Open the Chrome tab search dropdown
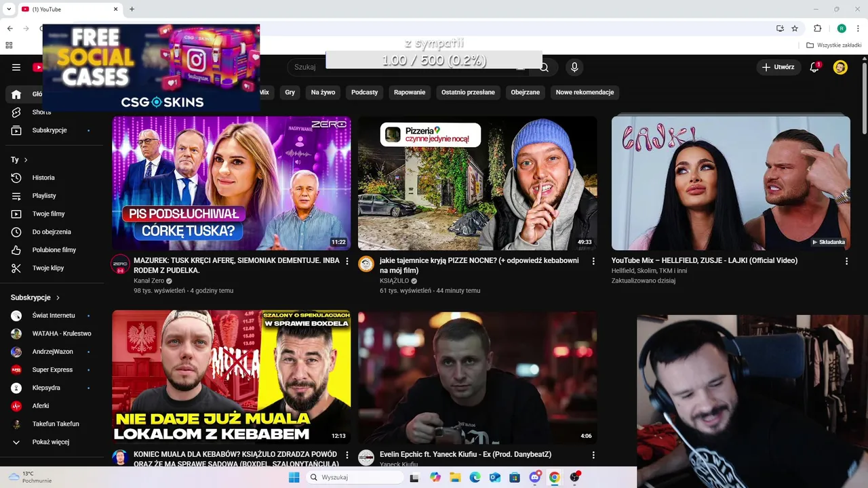Viewport: 868px width, 488px height. point(9,9)
